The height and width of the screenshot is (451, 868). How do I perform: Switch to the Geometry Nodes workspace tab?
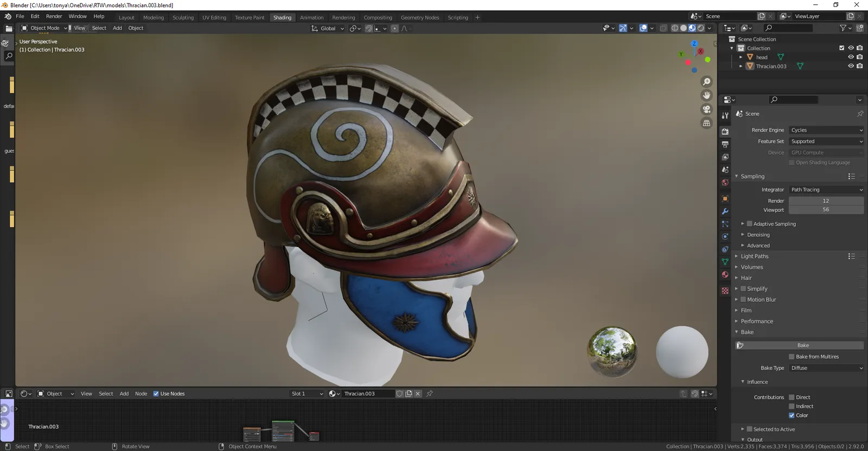point(420,17)
